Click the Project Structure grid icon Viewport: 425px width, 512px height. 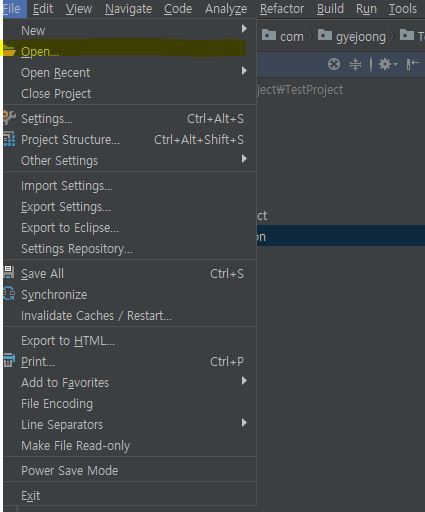click(x=9, y=139)
